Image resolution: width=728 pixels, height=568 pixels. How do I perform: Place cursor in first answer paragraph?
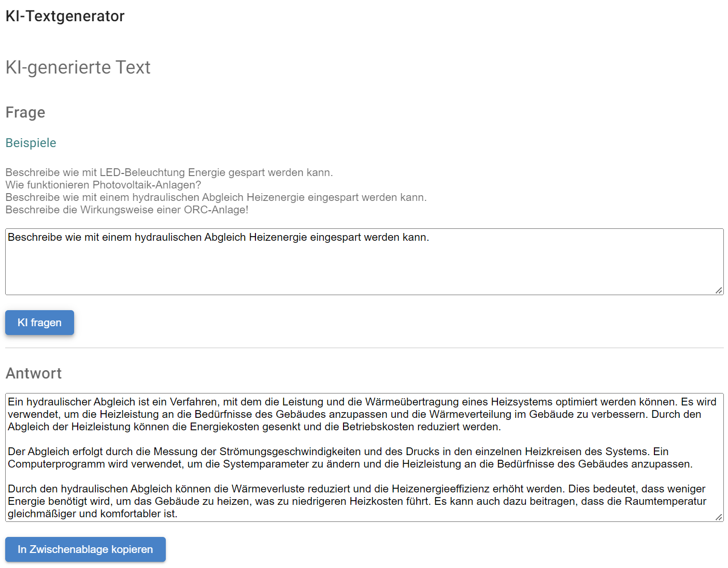point(362,414)
